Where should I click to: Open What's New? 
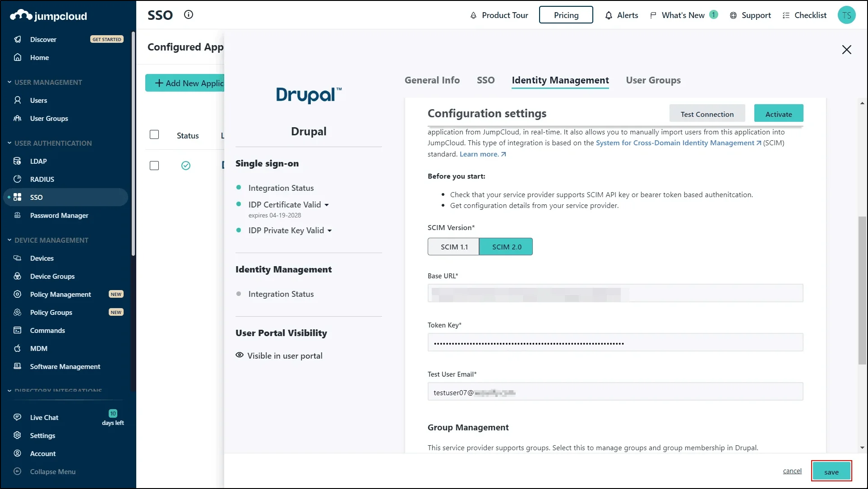click(x=683, y=15)
